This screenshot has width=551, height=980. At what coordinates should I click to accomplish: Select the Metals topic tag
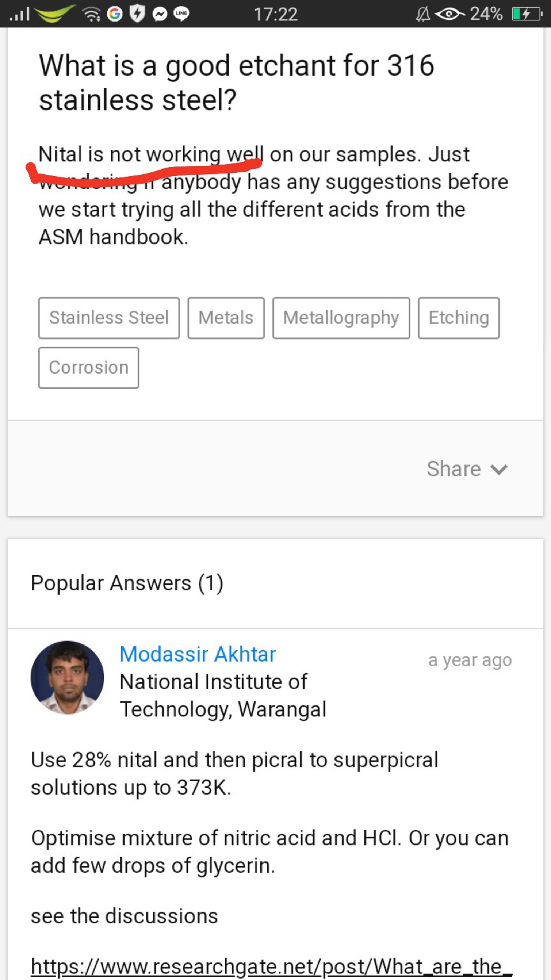(226, 318)
